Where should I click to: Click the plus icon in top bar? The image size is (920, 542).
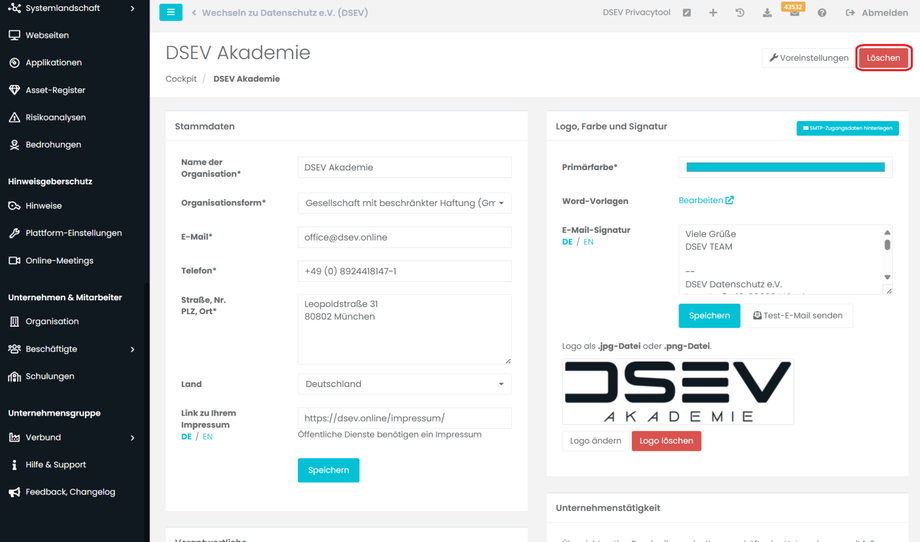pos(713,13)
